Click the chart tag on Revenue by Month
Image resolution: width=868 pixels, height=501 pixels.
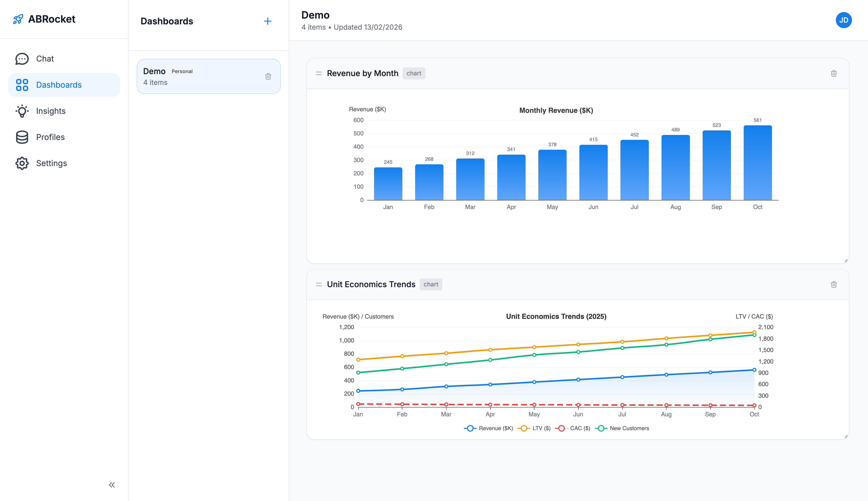(414, 73)
